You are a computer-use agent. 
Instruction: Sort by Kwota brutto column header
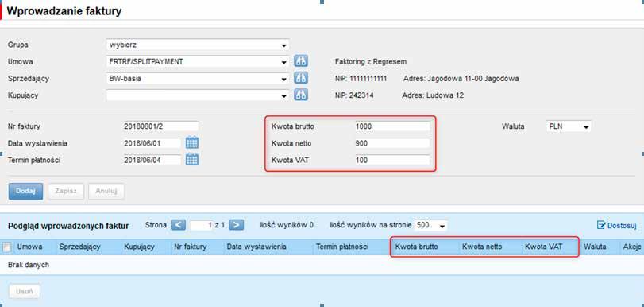(x=416, y=247)
